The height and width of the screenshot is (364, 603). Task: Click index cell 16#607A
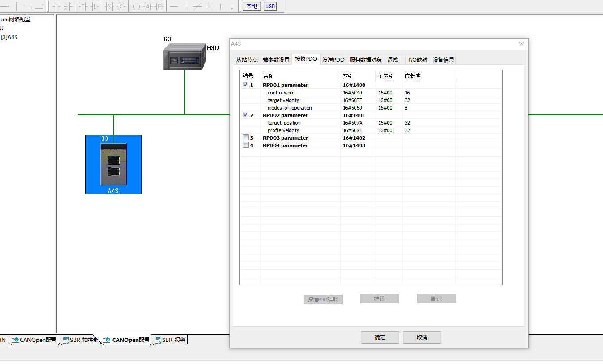coord(352,123)
